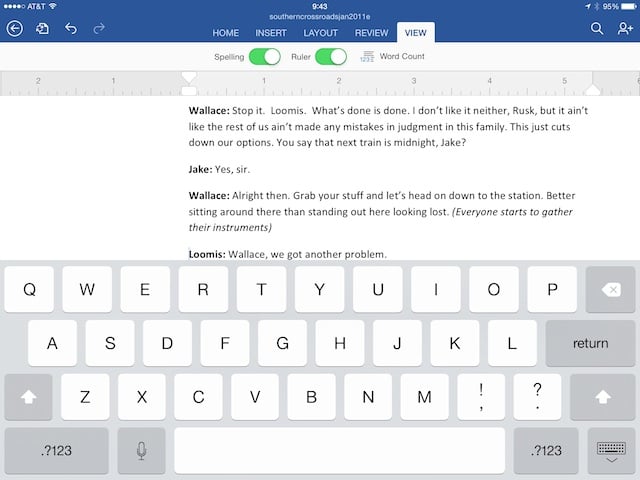Tap the V key
Image resolution: width=640 pixels, height=480 pixels.
[255, 397]
